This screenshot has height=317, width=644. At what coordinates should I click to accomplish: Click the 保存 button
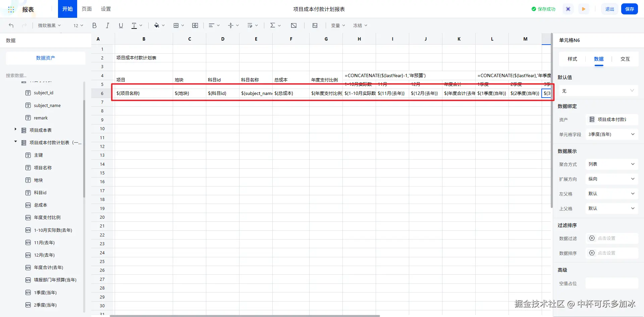[x=630, y=9]
